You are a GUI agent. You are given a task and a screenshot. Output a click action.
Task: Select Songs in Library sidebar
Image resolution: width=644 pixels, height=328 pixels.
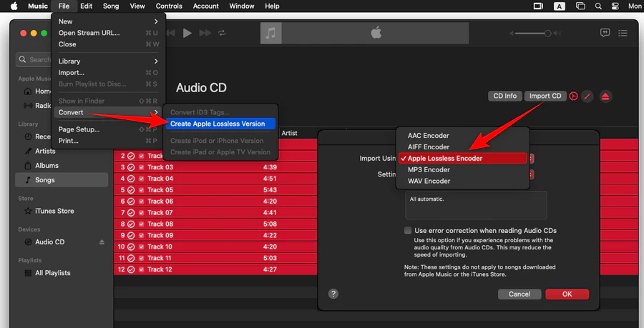click(62, 180)
